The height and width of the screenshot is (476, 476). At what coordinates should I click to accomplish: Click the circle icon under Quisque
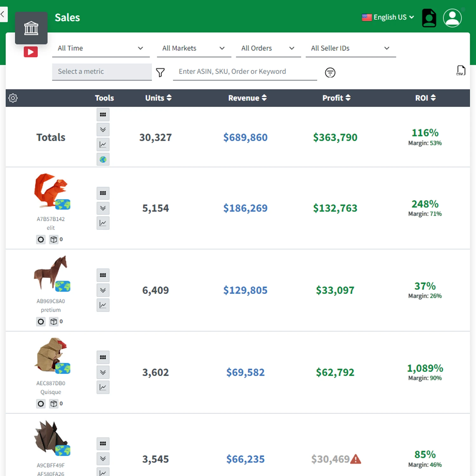41,404
